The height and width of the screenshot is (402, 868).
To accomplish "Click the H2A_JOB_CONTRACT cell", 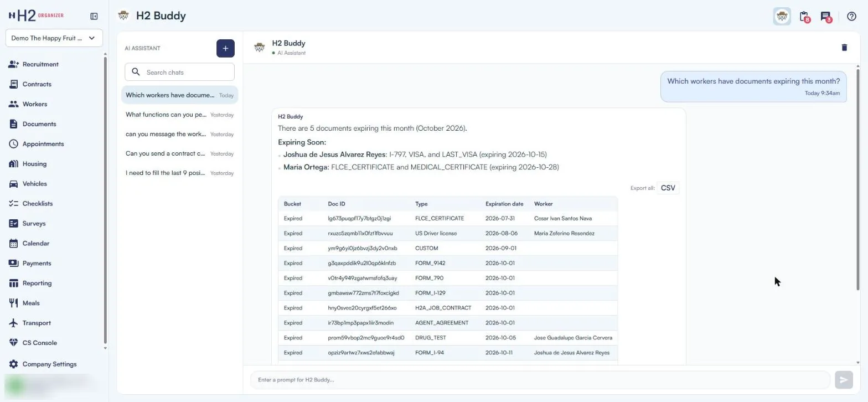I will (443, 308).
